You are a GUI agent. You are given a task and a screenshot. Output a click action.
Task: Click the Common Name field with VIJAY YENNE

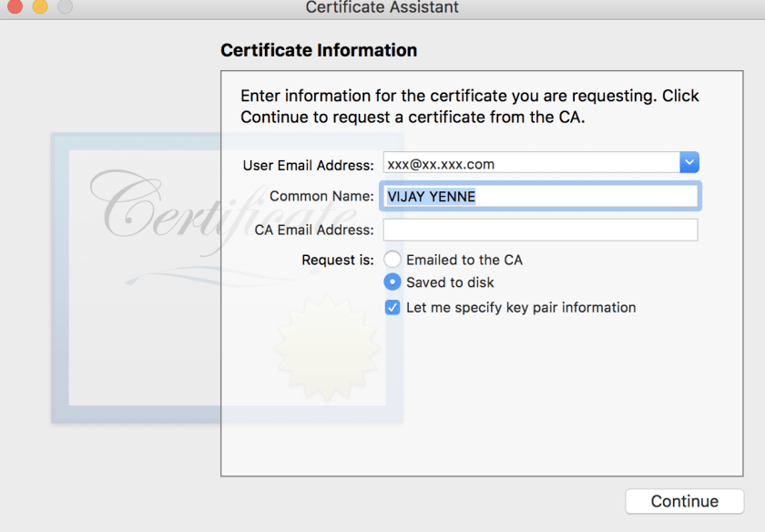pos(541,196)
